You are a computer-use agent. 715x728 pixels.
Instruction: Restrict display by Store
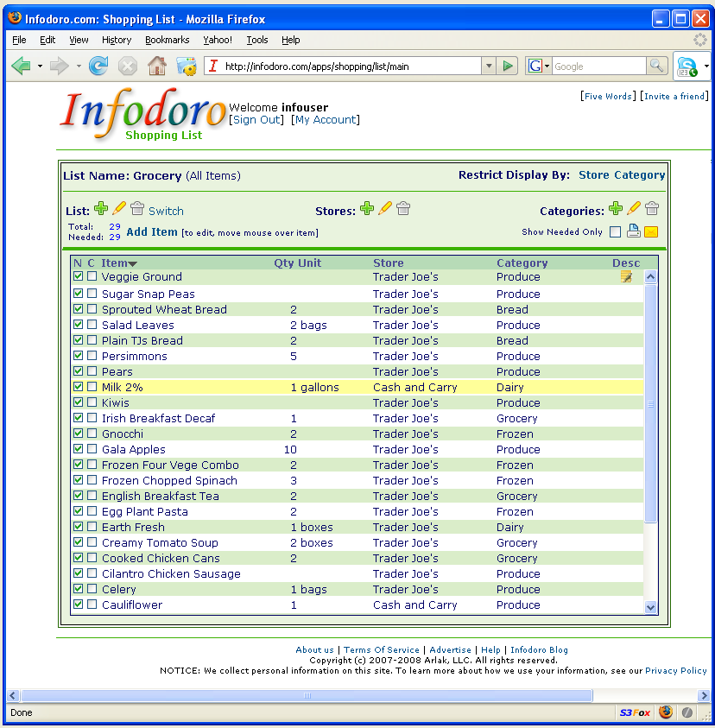click(593, 175)
